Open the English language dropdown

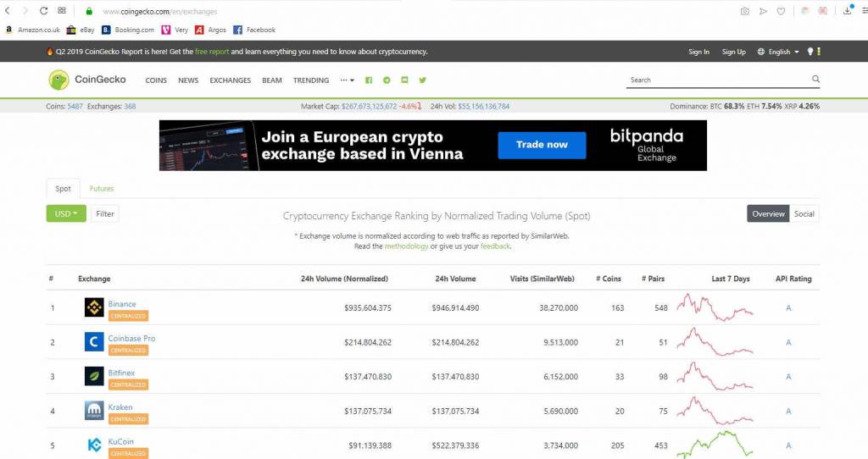point(778,52)
